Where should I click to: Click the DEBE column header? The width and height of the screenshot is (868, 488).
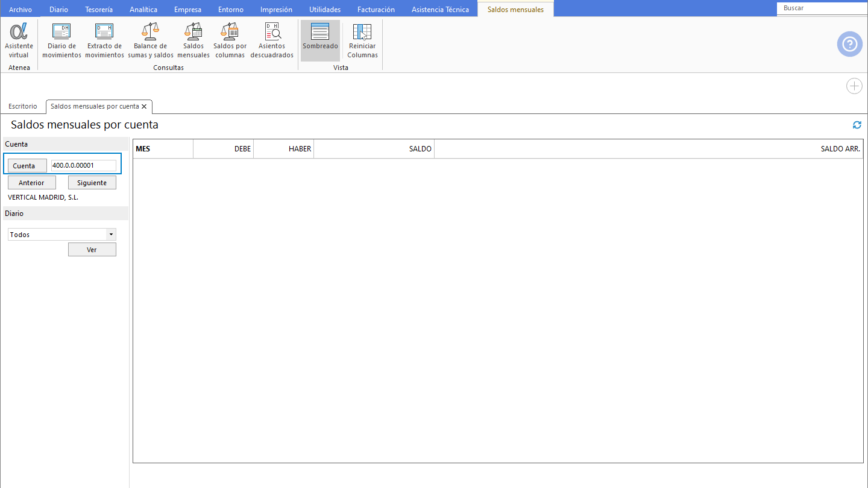tap(224, 149)
